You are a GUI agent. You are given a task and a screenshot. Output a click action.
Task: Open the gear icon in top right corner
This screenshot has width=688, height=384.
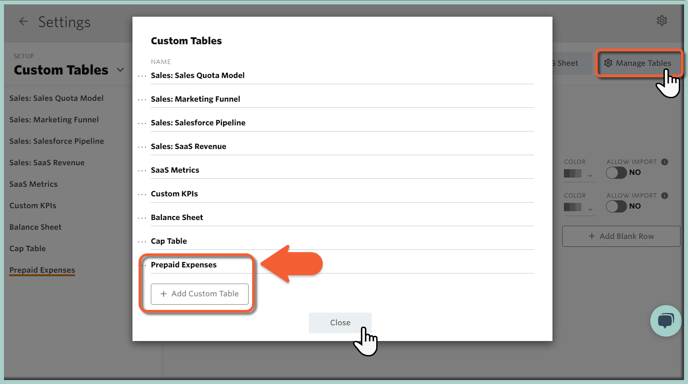(662, 20)
